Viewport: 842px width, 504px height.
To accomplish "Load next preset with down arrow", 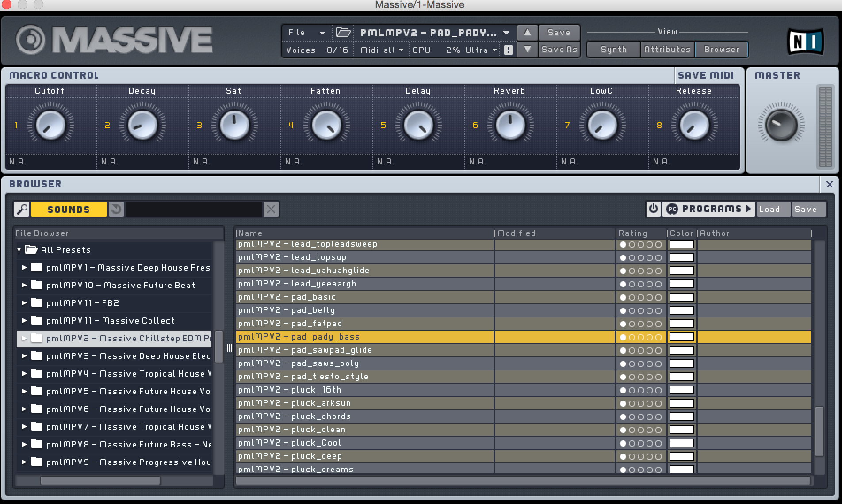I will (x=527, y=50).
